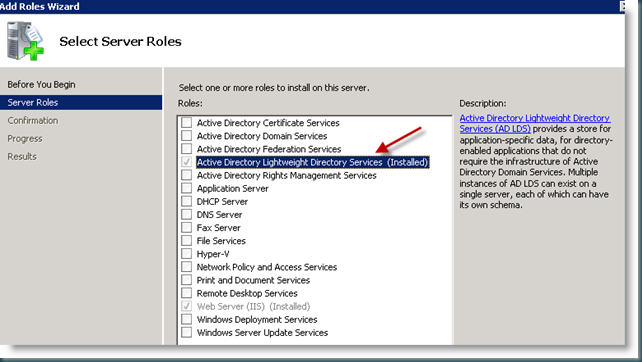
Task: Enable the File Services checkbox
Action: pos(186,240)
